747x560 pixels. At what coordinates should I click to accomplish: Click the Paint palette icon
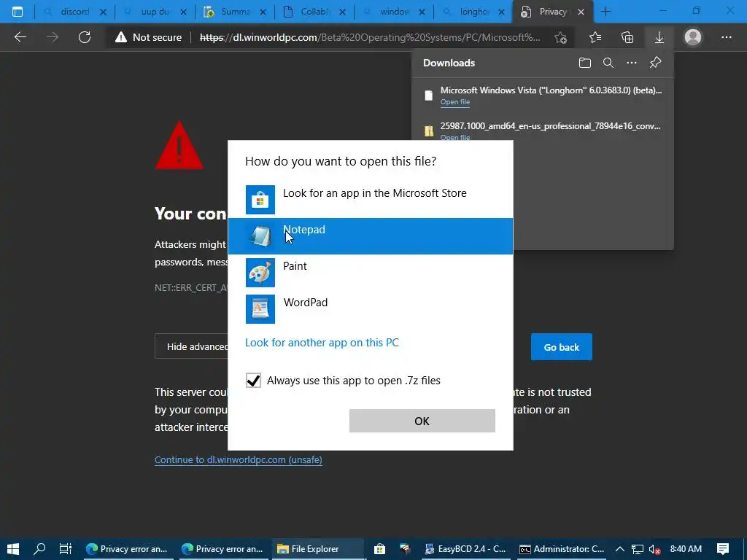click(260, 273)
